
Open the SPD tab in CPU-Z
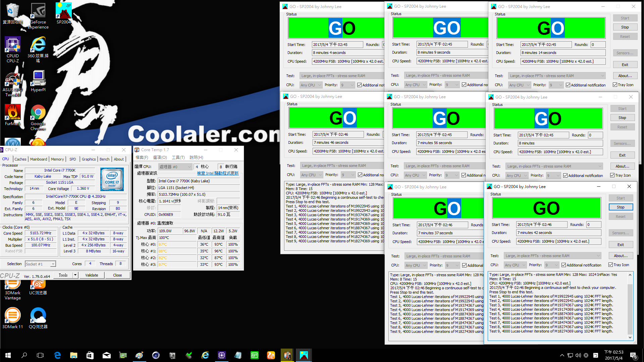(x=73, y=159)
